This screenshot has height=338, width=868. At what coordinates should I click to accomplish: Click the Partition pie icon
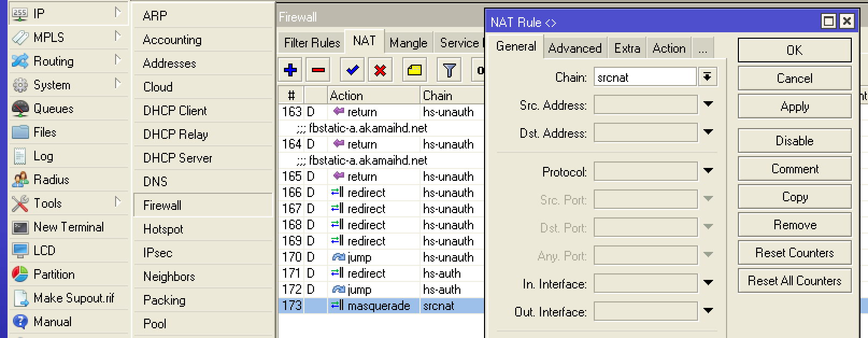coord(20,274)
